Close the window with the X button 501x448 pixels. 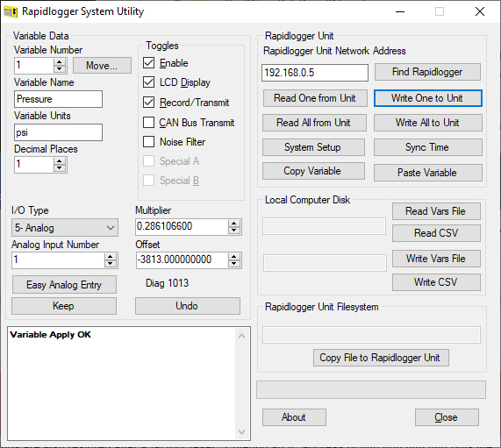pos(480,11)
